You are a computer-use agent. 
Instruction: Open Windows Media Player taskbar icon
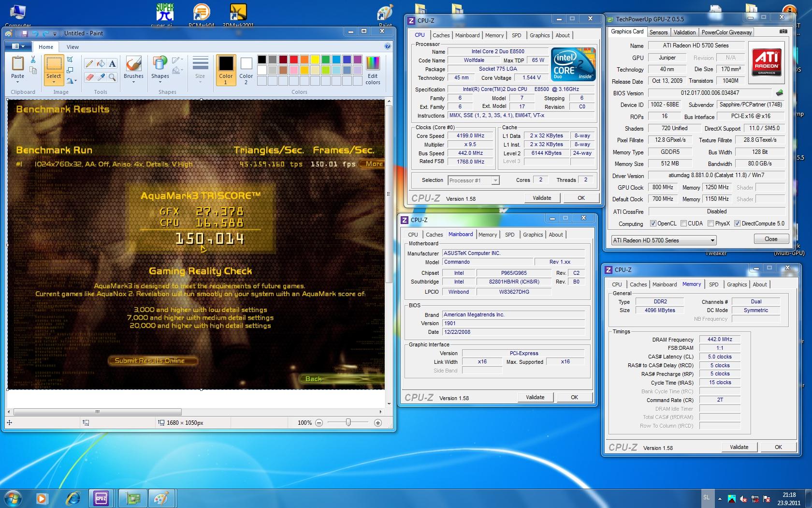point(42,498)
